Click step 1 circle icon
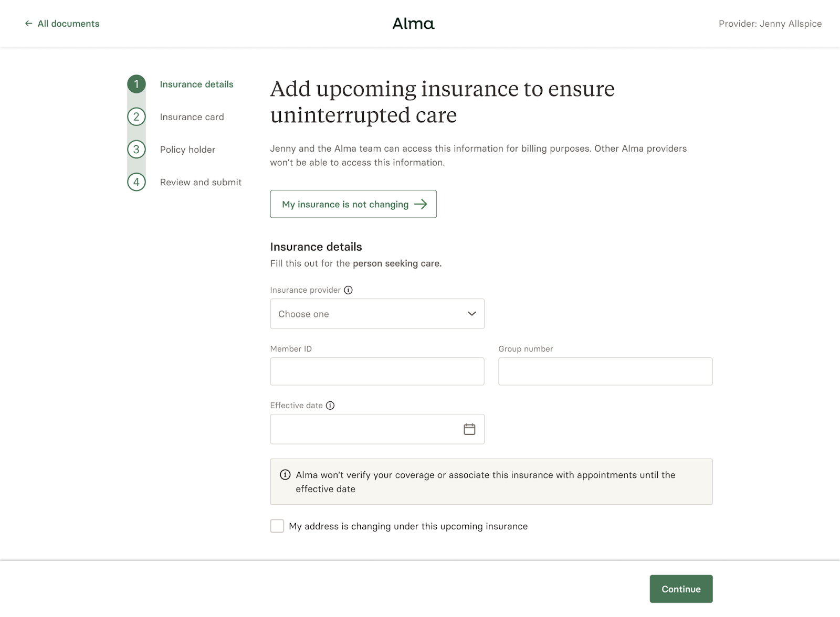This screenshot has height=617, width=840. point(136,84)
